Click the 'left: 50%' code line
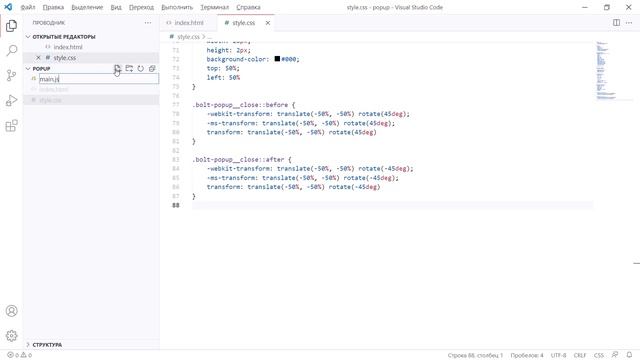 tap(223, 77)
